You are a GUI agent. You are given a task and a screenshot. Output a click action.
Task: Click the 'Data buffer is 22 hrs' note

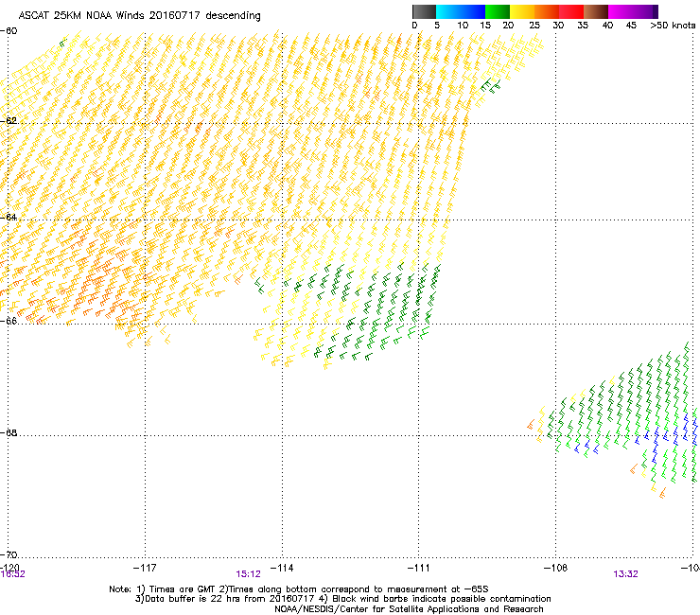342,599
